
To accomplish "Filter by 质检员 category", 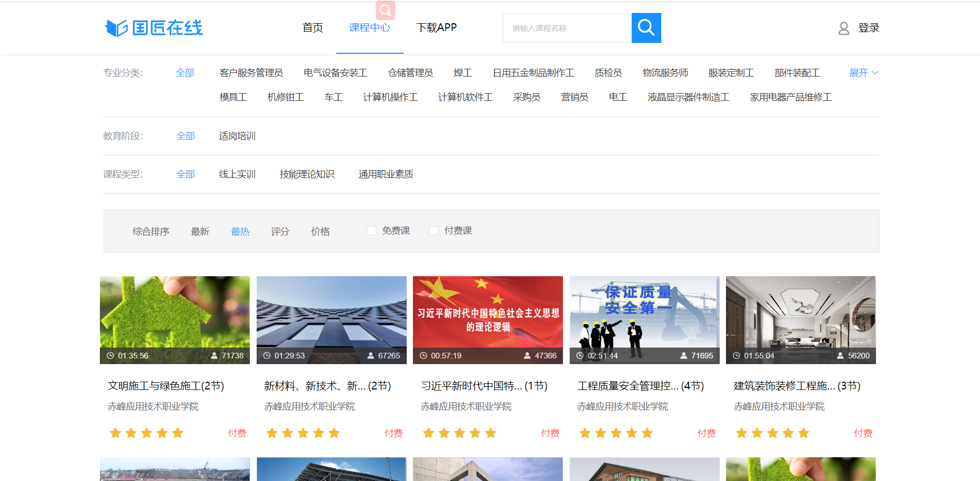I will [x=608, y=73].
